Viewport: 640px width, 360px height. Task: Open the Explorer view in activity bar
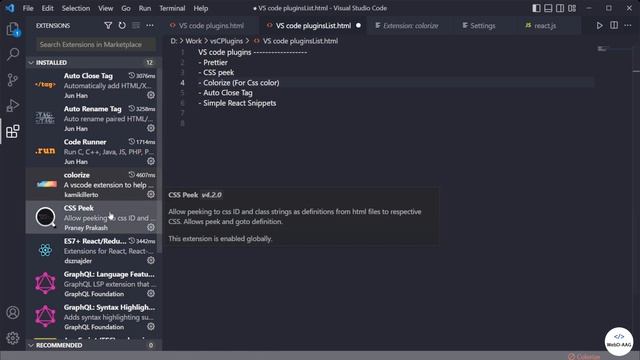[13, 29]
